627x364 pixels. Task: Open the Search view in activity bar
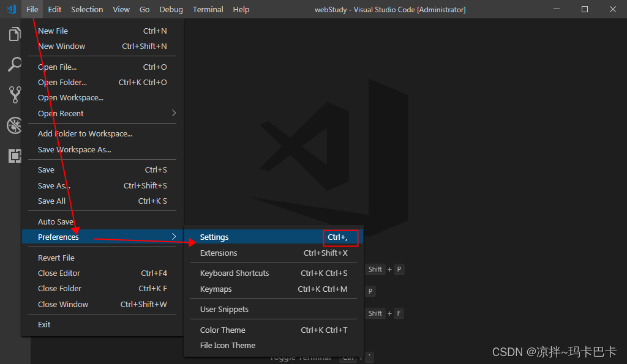pos(15,64)
